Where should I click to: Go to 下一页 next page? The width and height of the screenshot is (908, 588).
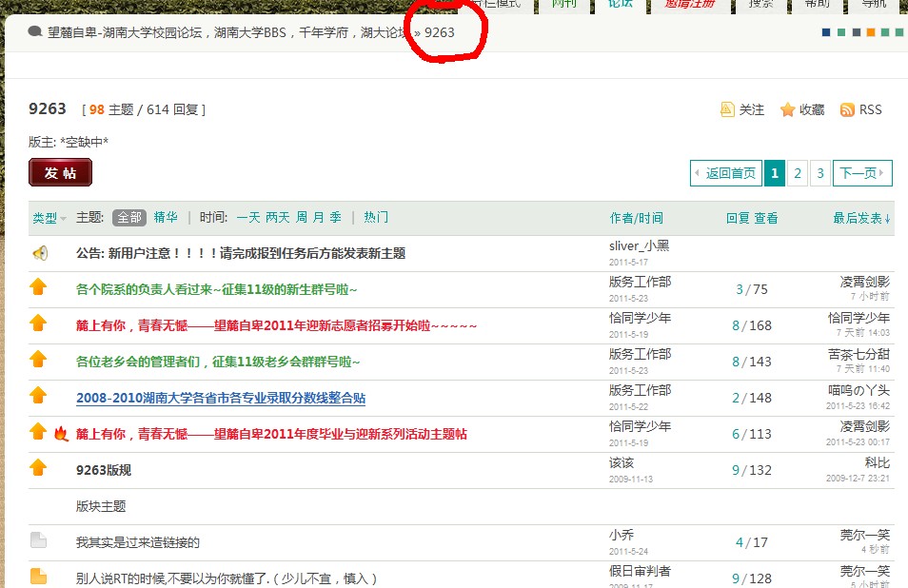(862, 173)
